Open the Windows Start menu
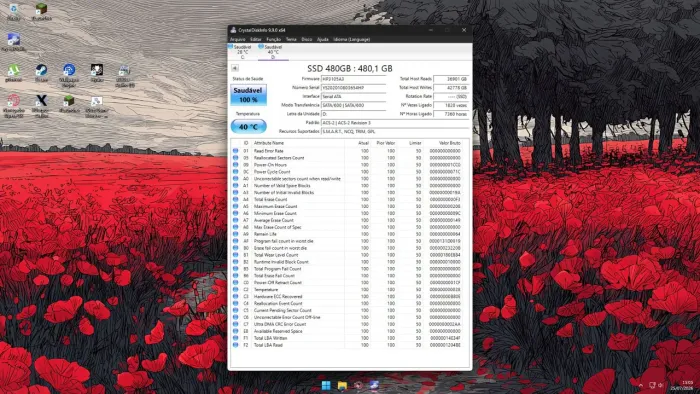Viewport: 700px width, 394px height. coord(326,385)
